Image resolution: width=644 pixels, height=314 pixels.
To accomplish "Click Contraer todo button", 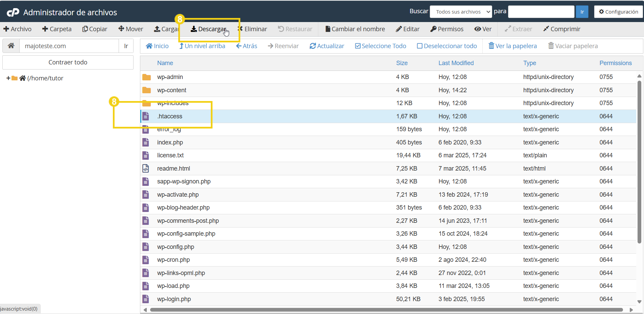I will tap(68, 62).
